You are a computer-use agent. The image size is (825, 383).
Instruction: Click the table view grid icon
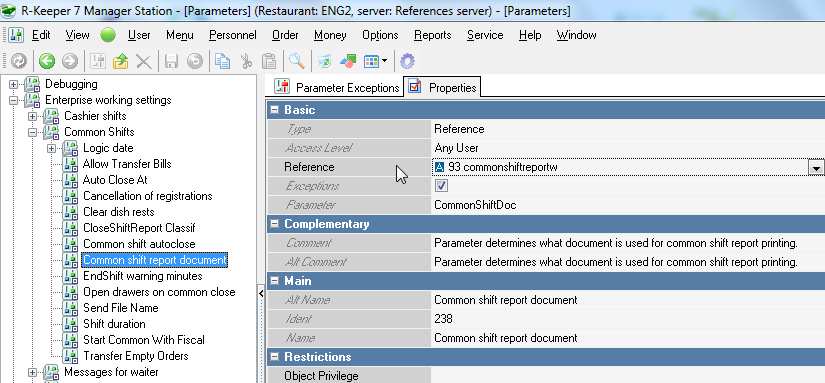click(x=371, y=62)
